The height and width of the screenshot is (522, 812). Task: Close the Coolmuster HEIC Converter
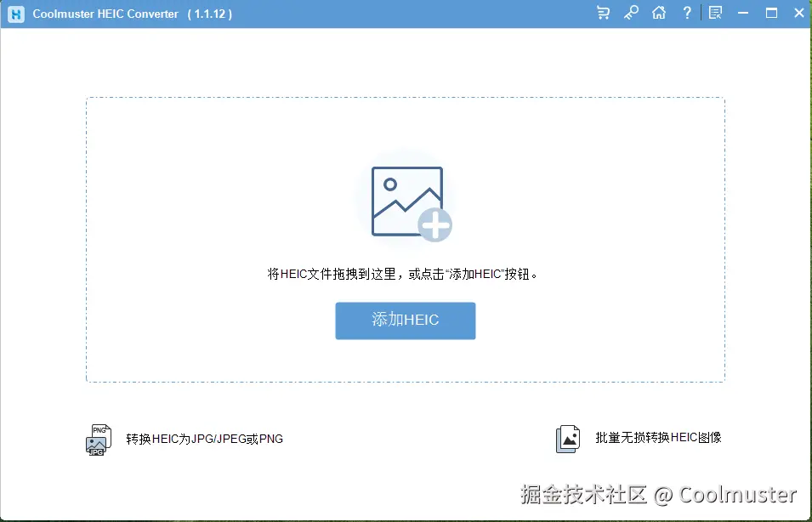click(x=799, y=13)
